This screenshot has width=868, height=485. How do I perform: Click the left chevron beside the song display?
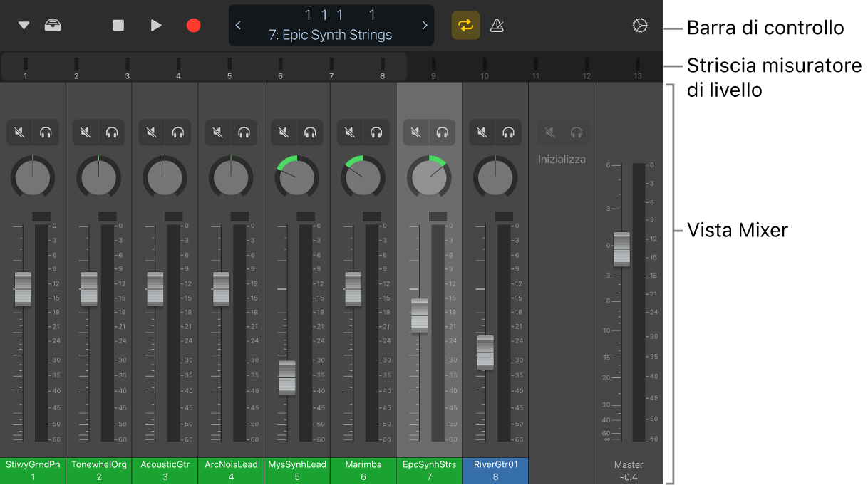[x=238, y=25]
